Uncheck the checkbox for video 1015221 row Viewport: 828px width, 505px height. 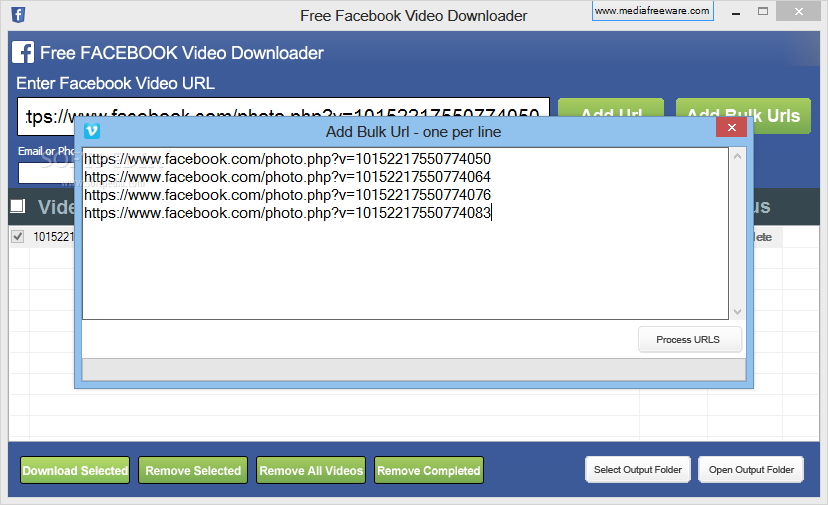(17, 236)
